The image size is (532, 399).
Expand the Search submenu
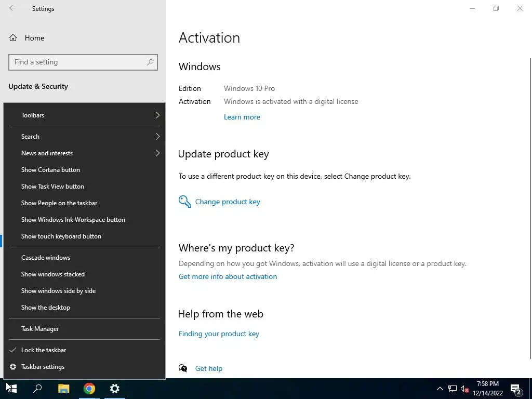84,137
